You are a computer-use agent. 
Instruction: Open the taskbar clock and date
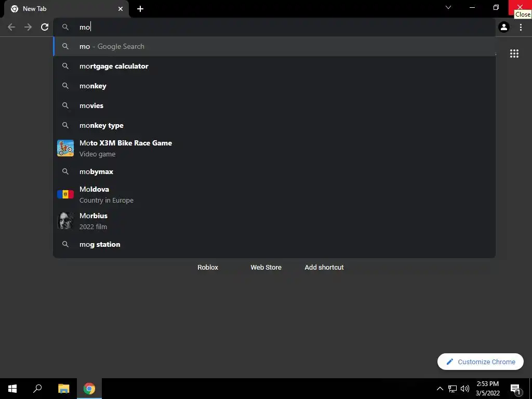(x=487, y=389)
